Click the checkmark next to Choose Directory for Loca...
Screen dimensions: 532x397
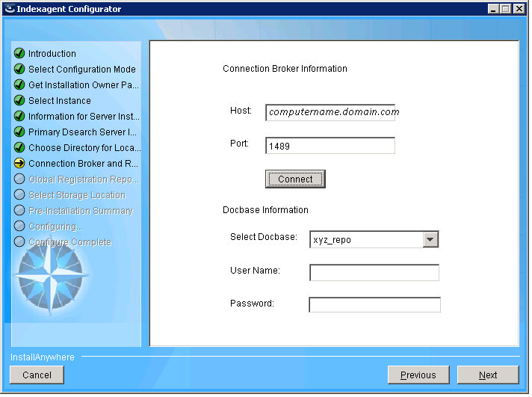pyautogui.click(x=19, y=147)
